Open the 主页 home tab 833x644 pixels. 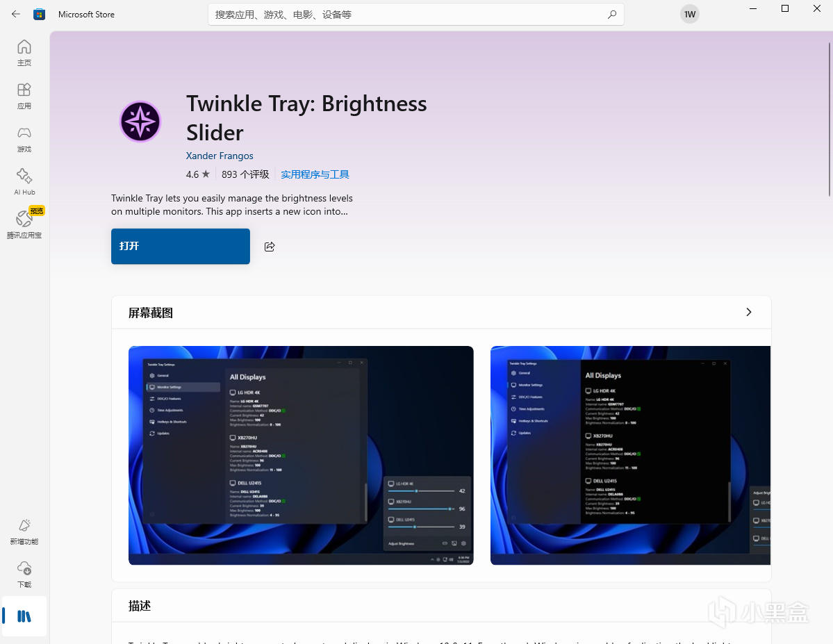click(x=24, y=53)
